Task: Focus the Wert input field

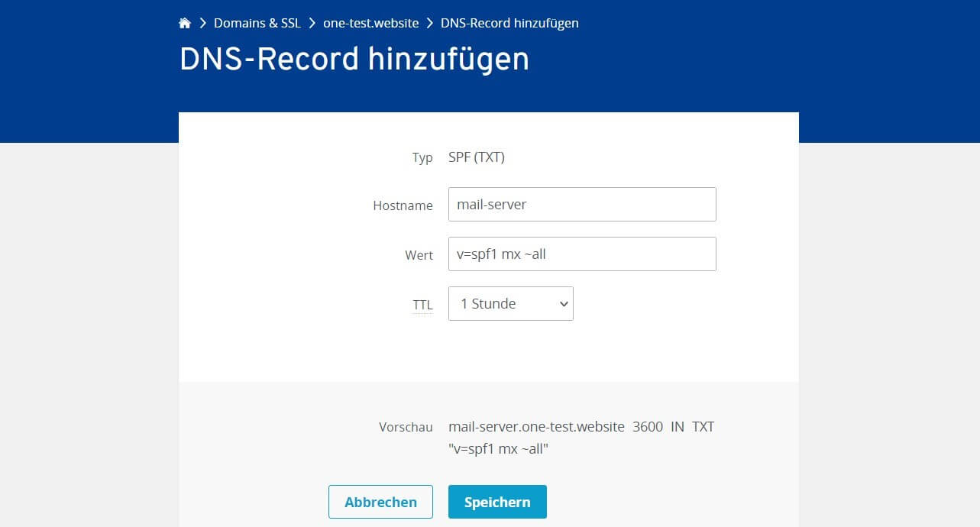Action: tap(582, 254)
